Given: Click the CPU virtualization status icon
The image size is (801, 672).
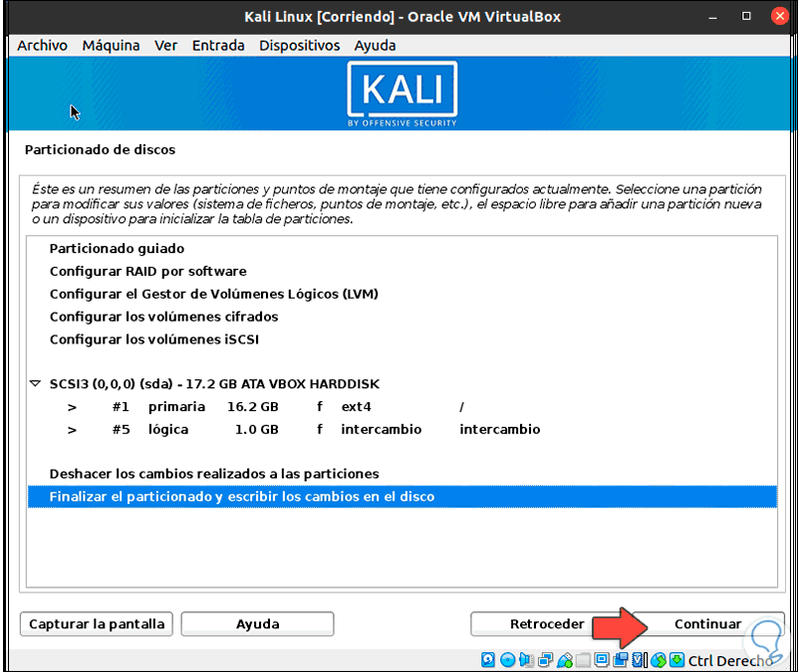Looking at the screenshot, I should click(639, 660).
